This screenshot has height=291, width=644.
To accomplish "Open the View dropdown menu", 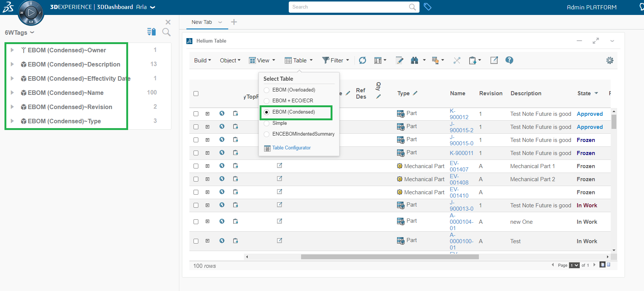I will 262,61.
